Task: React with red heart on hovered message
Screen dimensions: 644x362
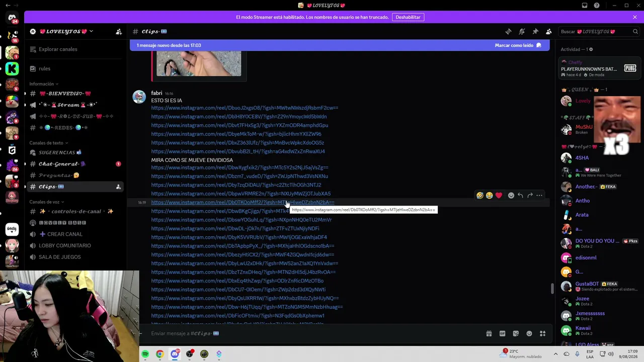Action: click(x=499, y=196)
